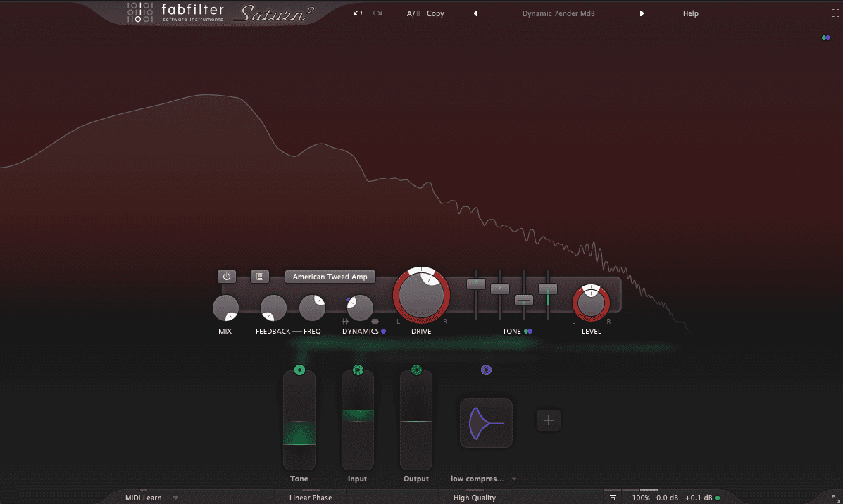Click the large Drive knob
Viewport: 843px width, 504px height.
coord(421,295)
